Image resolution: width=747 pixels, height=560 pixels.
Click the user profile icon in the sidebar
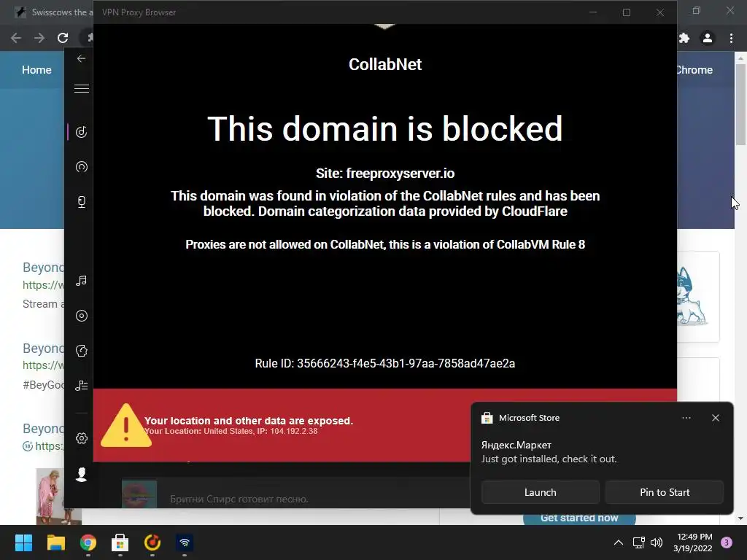click(x=82, y=474)
